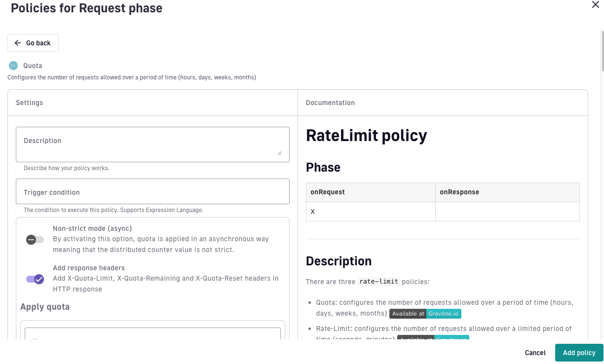Focus the Trigger condition field
This screenshot has height=364, width=604.
tap(152, 191)
